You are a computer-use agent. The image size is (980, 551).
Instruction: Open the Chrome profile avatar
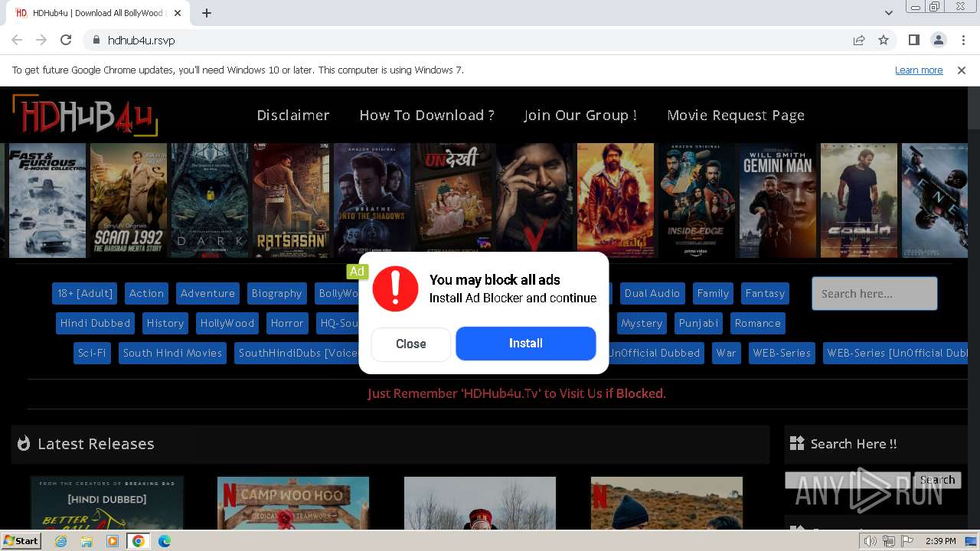pos(938,40)
